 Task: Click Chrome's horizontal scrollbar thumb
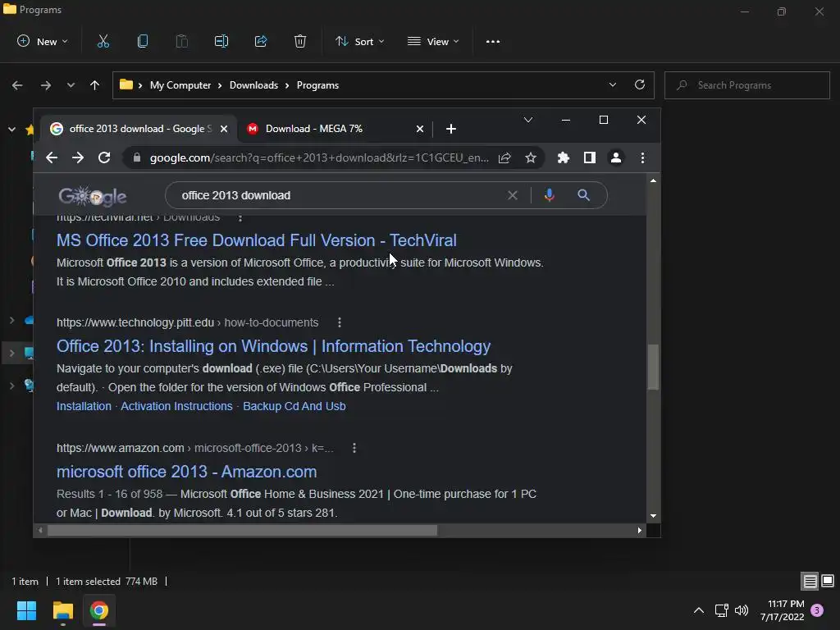tap(242, 531)
